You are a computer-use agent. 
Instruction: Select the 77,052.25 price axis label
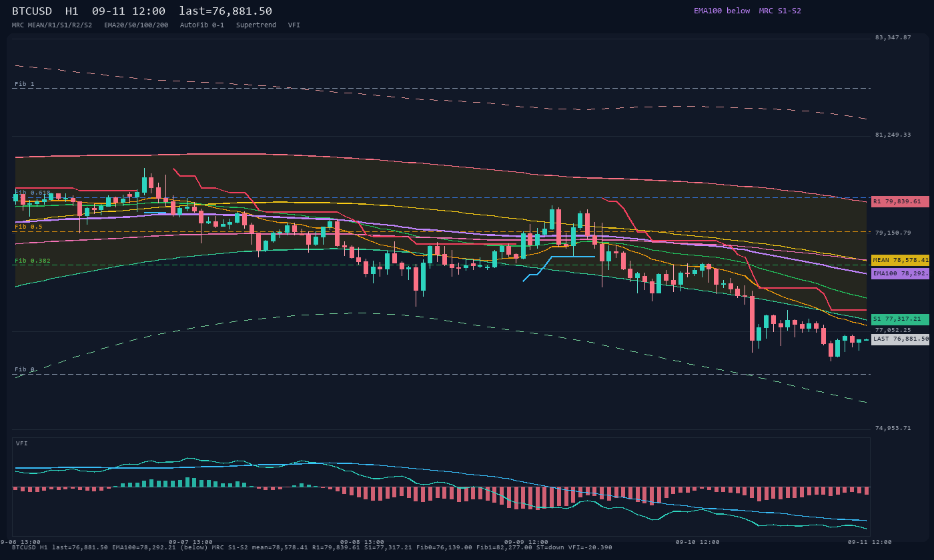tap(893, 330)
